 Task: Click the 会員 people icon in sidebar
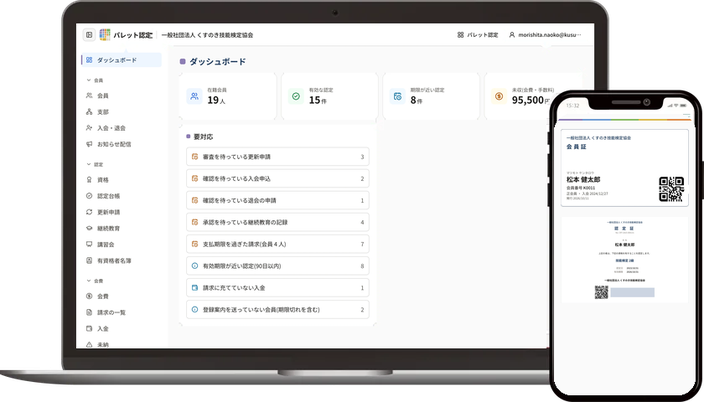click(x=89, y=95)
